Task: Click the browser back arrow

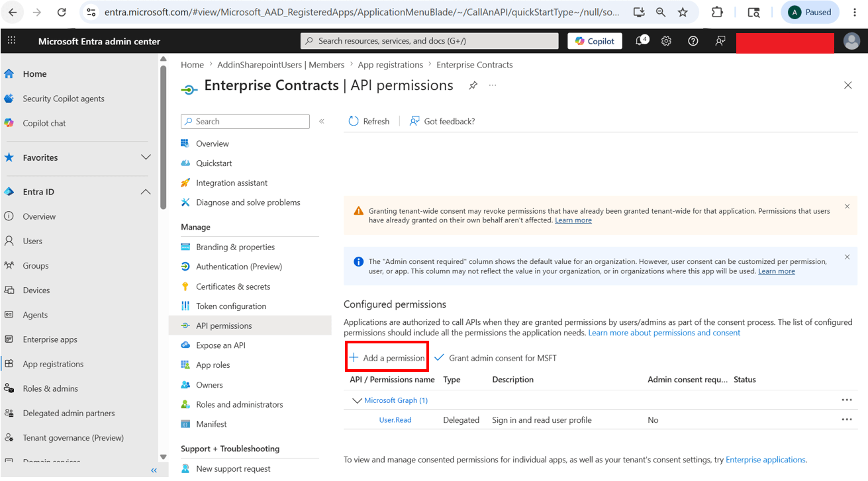Action: point(13,12)
